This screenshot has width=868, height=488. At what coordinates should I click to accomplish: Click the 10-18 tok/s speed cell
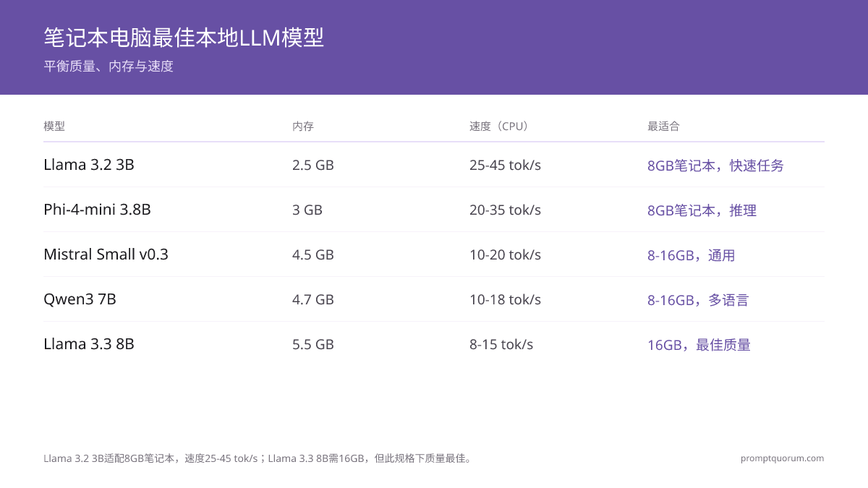pos(505,299)
